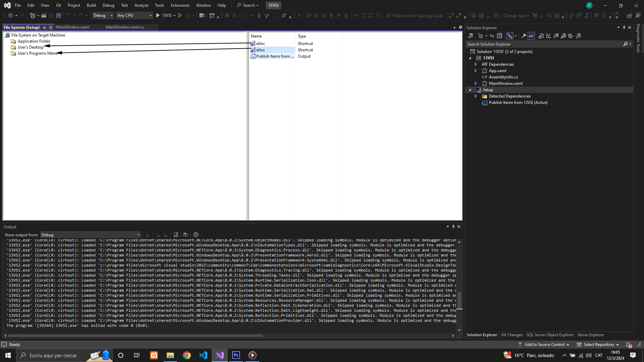Open the Build menu
This screenshot has width=644, height=362.
click(x=91, y=5)
